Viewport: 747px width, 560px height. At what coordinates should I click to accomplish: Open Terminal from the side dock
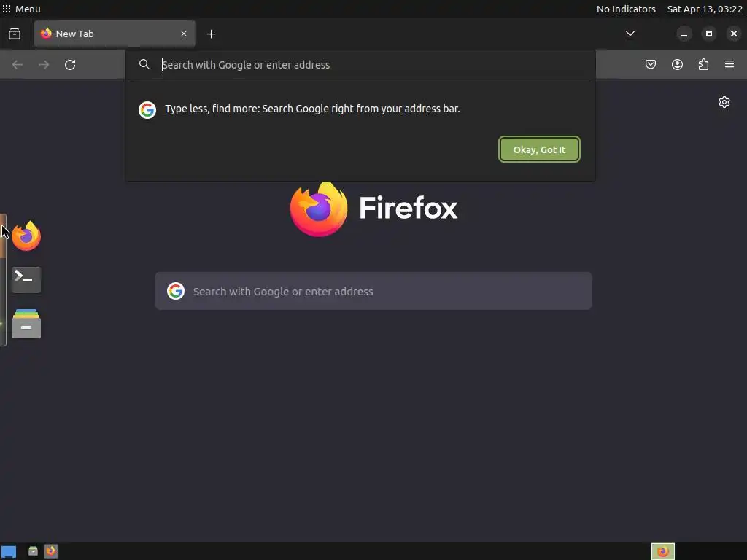pyautogui.click(x=26, y=280)
